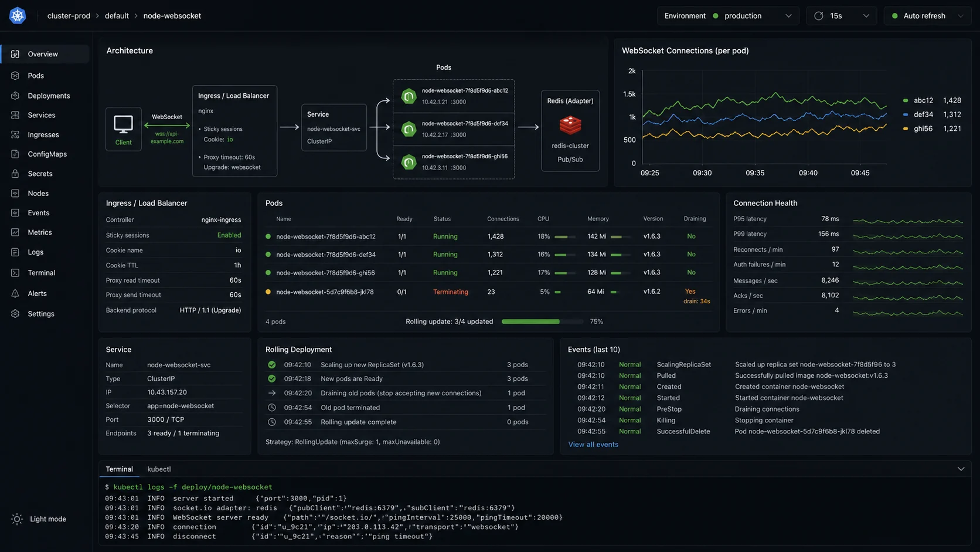
Task: Click the Deployments sidebar icon
Action: click(15, 96)
